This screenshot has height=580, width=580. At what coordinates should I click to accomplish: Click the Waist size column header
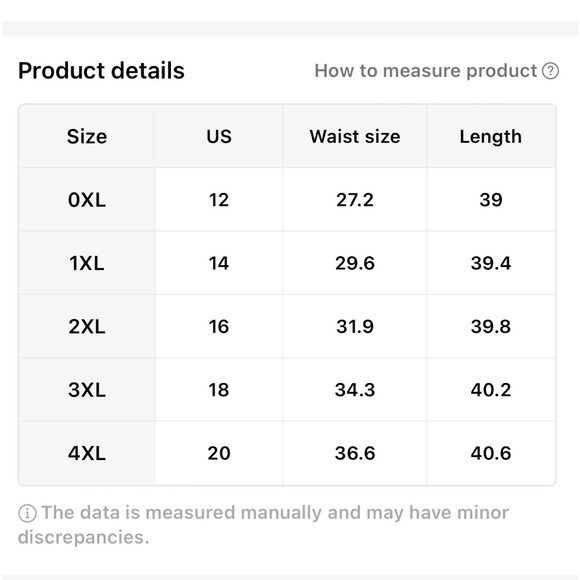click(x=355, y=136)
